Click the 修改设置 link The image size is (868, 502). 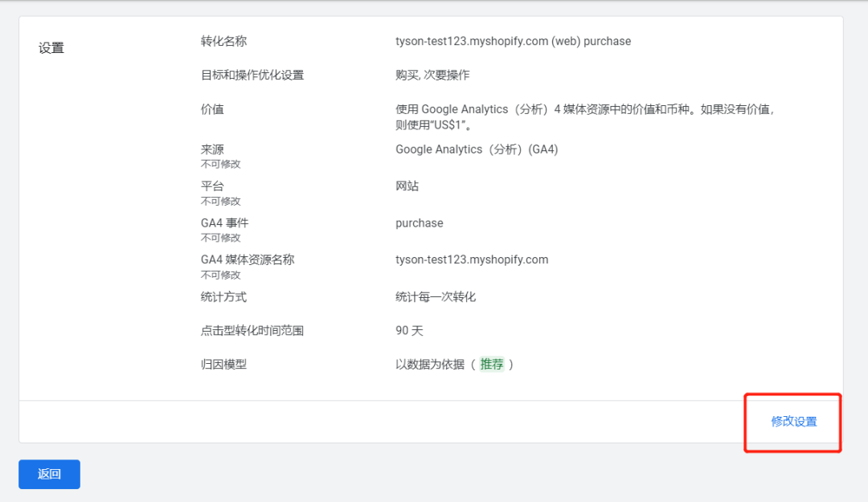pos(793,422)
